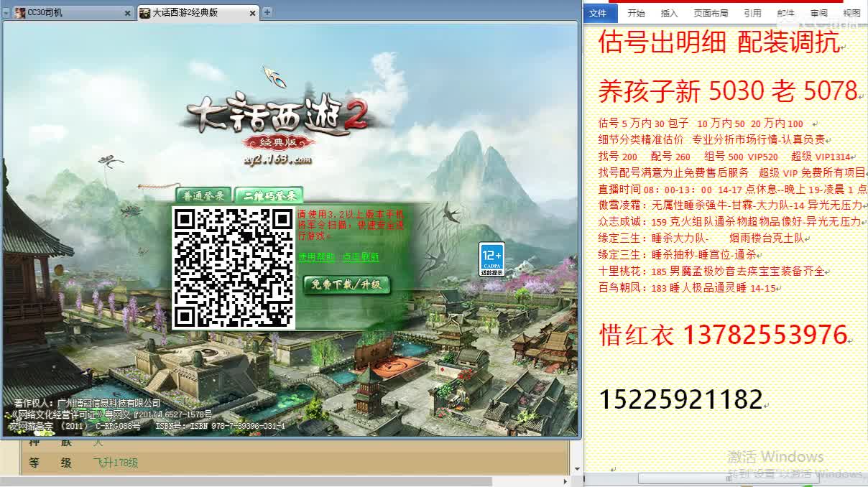The image size is (868, 487).
Task: Open the 视图 ribbon tab
Action: click(x=851, y=13)
